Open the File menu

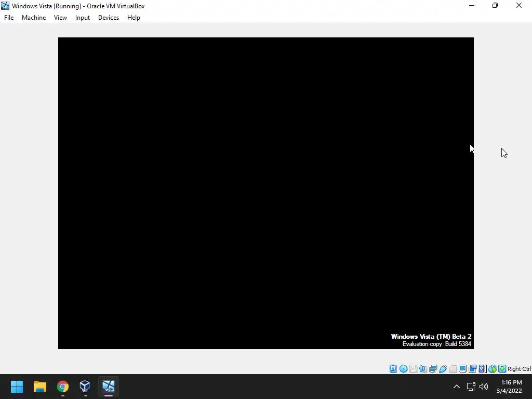click(x=9, y=18)
